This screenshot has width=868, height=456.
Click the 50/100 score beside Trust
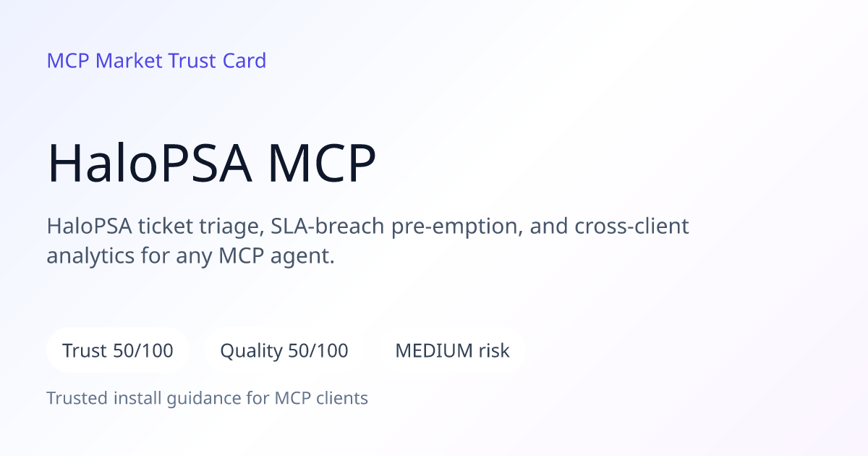point(143,351)
